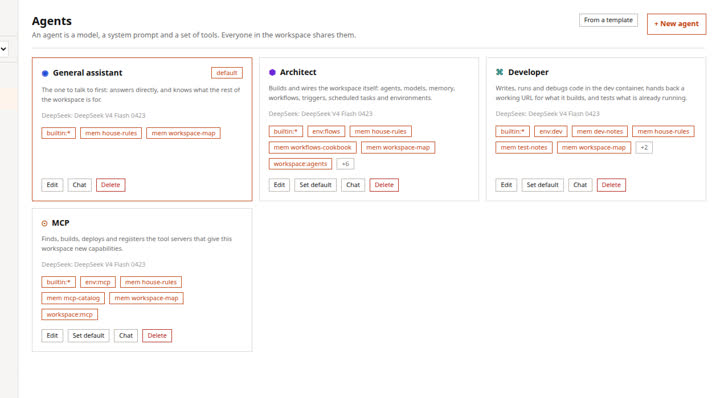
Task: Edit the Developer agent
Action: [x=506, y=185]
